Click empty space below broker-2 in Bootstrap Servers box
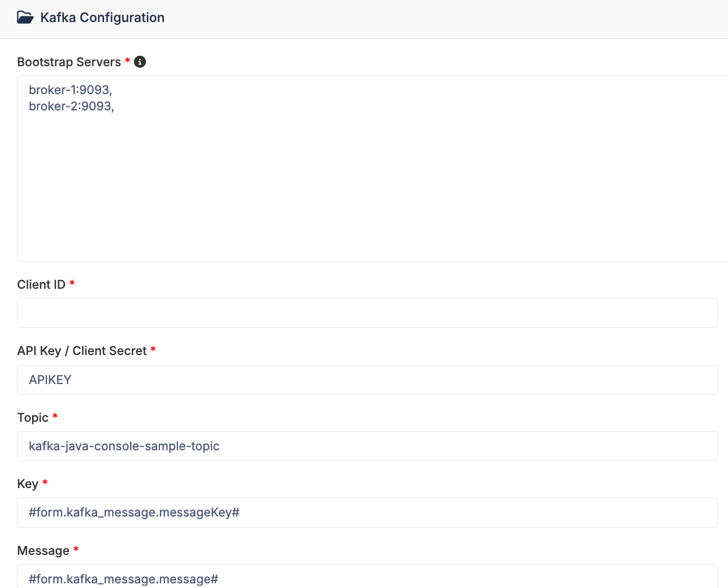This screenshot has width=728, height=588. coord(372,186)
